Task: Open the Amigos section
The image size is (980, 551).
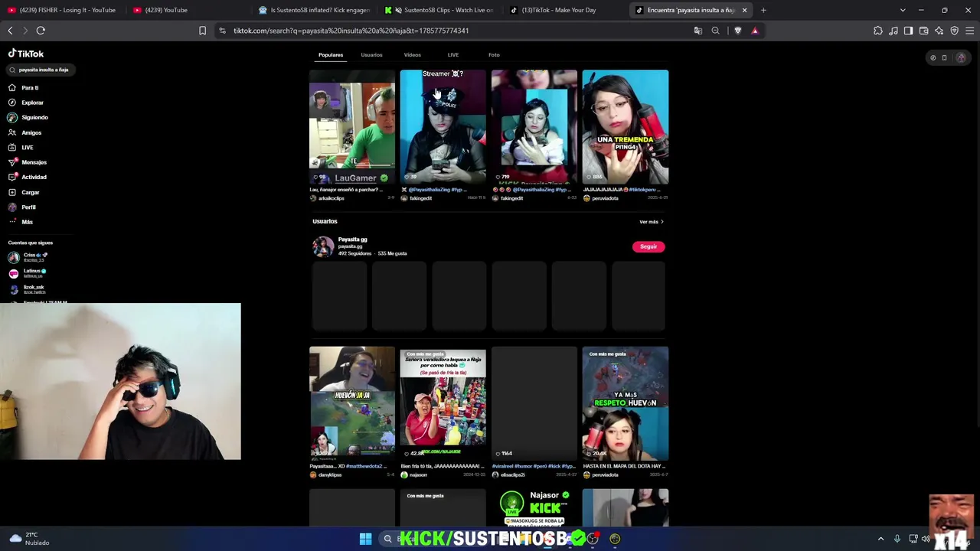Action: pos(24,132)
